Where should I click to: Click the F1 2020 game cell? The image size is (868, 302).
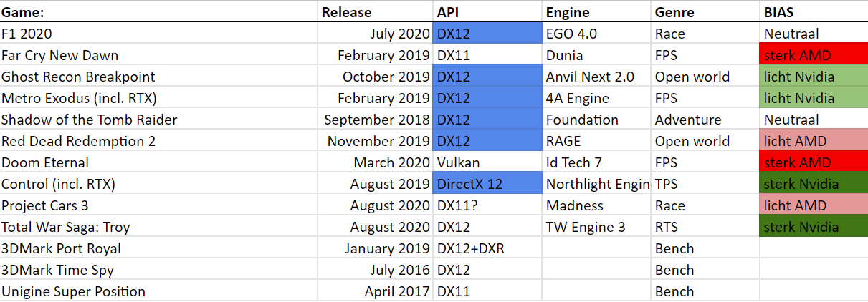pyautogui.click(x=158, y=33)
